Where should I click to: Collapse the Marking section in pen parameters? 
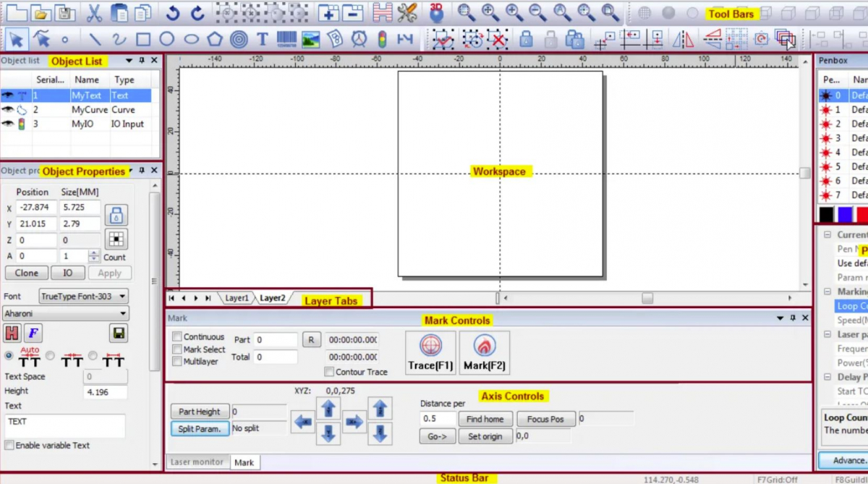coord(827,292)
